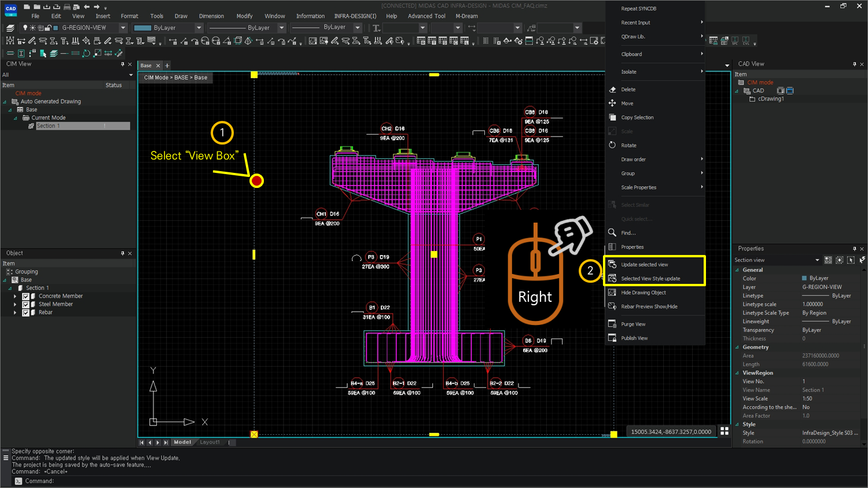Expand the Clipboard context menu entry
This screenshot has height=488, width=868.
point(631,54)
